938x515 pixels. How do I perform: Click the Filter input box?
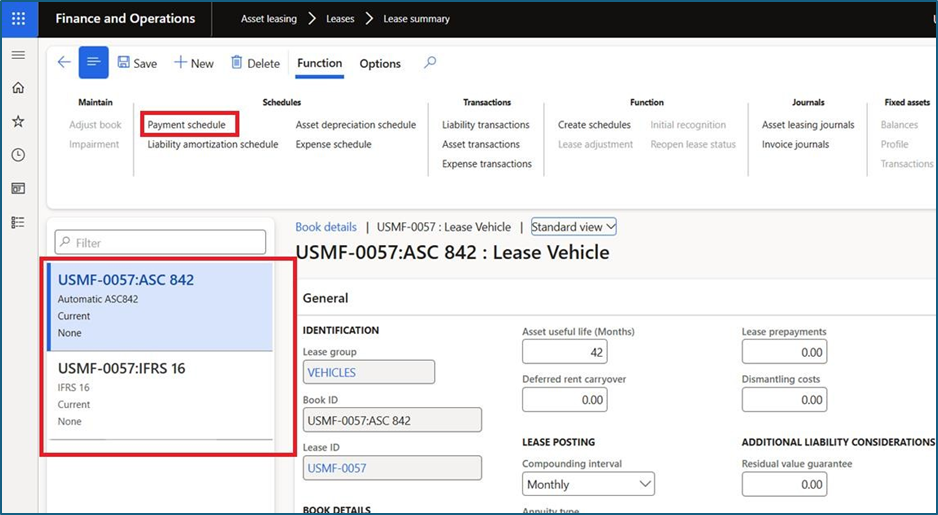tap(160, 242)
